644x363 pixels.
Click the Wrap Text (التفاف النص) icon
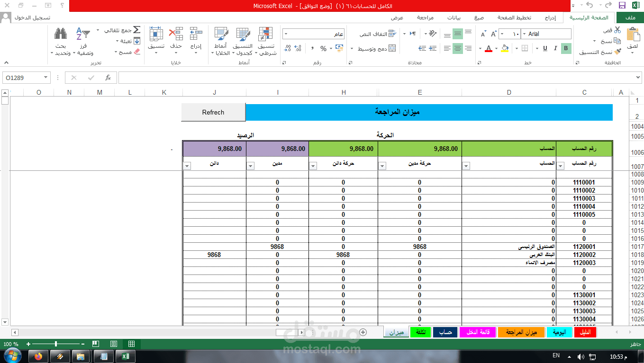[x=392, y=34]
